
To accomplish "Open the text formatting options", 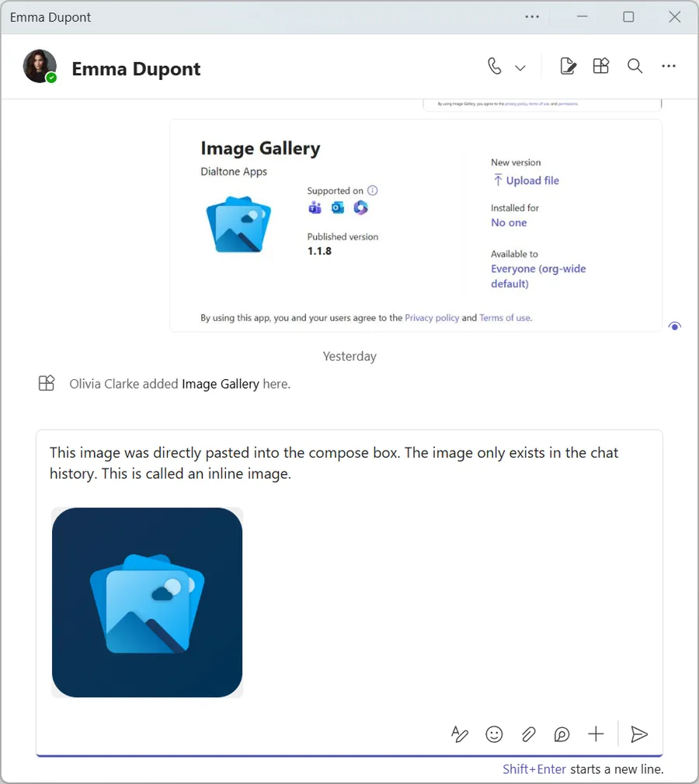I will [459, 734].
